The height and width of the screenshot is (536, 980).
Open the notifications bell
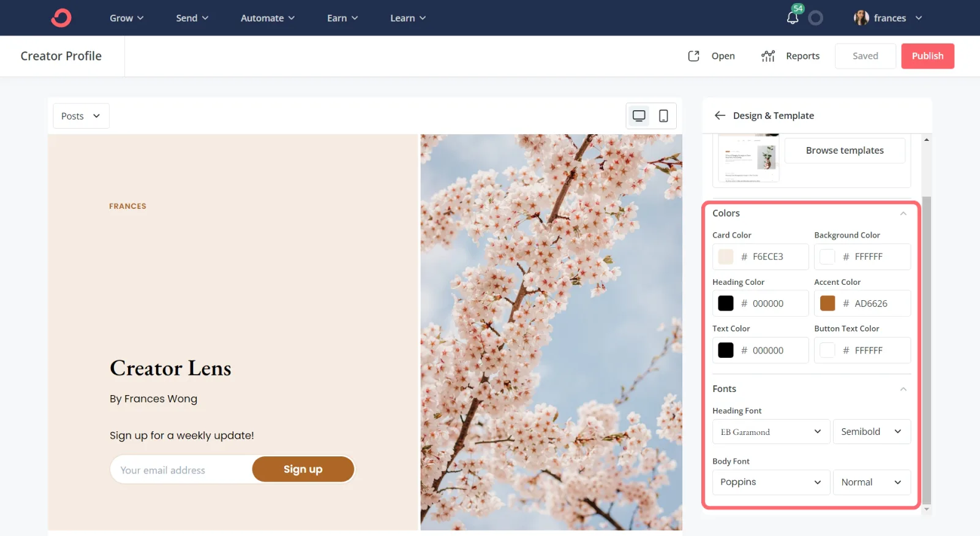[x=793, y=18]
